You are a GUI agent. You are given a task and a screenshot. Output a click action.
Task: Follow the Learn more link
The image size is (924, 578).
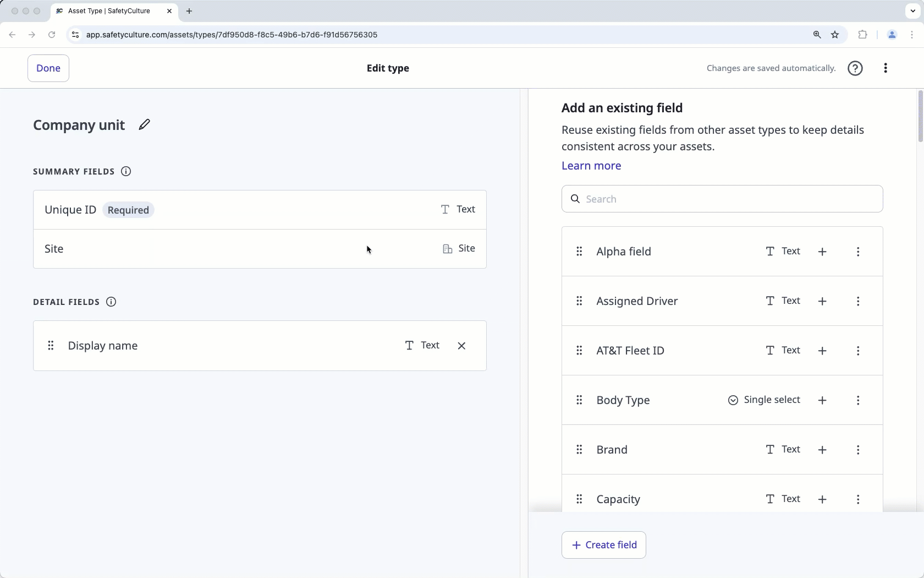(591, 166)
